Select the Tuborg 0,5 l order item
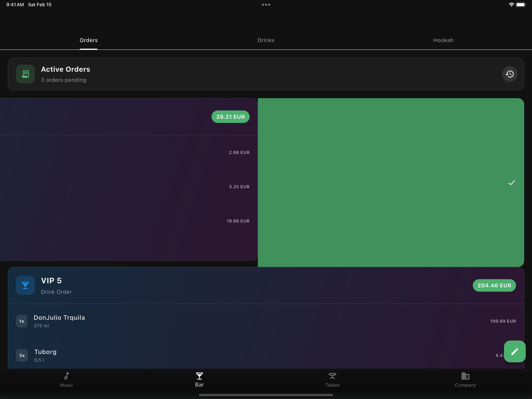This screenshot has width=532, height=399. 45,355
